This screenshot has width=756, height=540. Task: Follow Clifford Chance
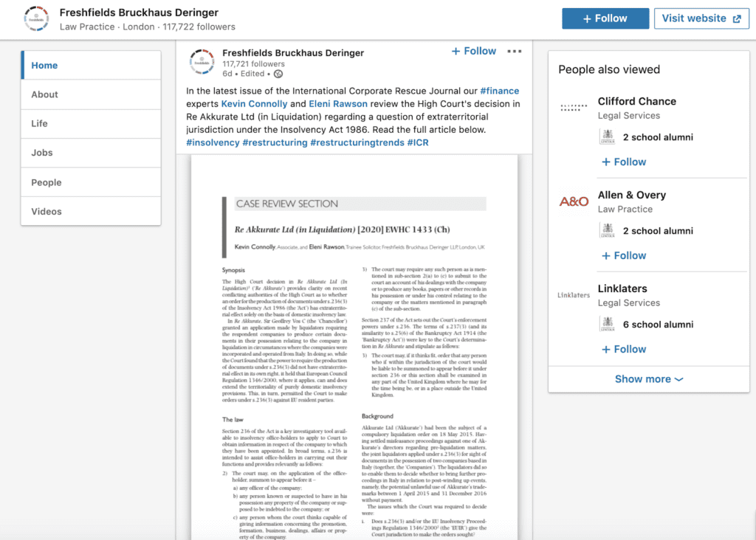pyautogui.click(x=624, y=162)
